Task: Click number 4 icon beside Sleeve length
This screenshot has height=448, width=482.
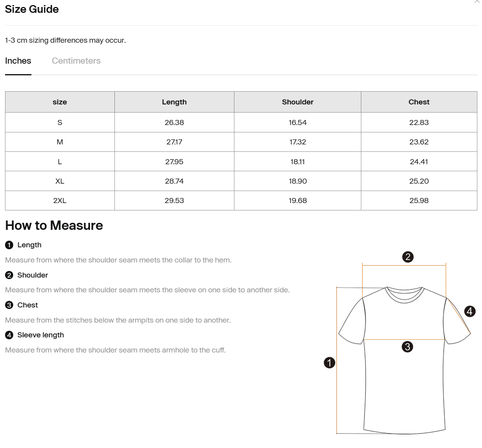Action: click(9, 335)
